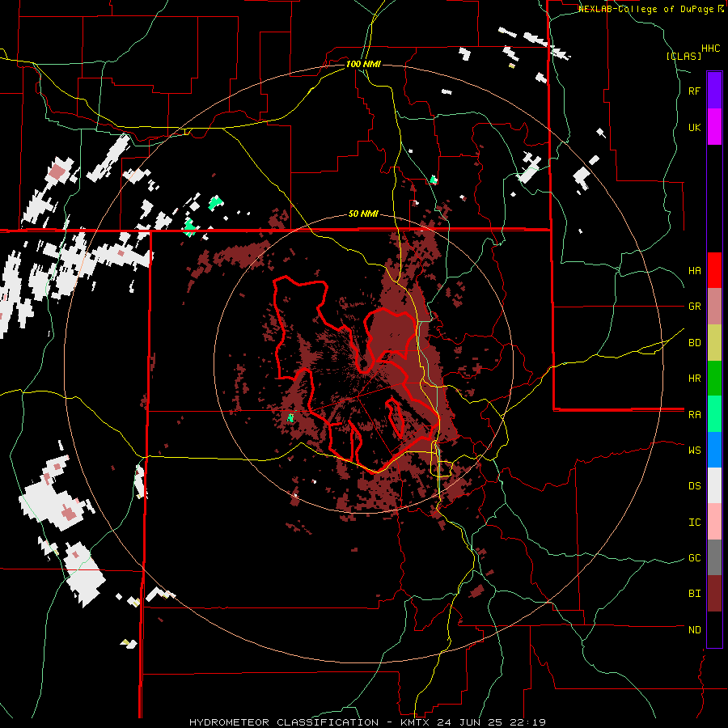Click the light pink IC color swatch

[714, 522]
